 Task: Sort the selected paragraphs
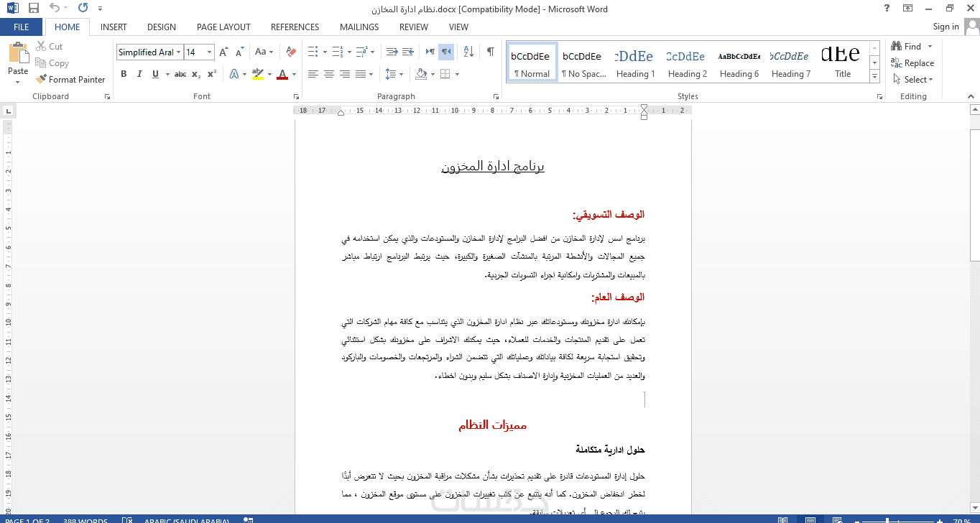click(x=468, y=52)
